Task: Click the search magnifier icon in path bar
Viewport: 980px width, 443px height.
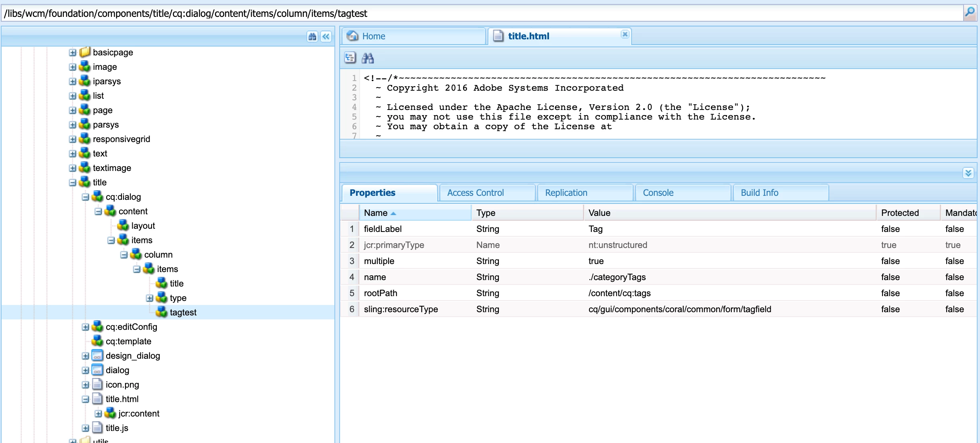Action: (x=970, y=12)
